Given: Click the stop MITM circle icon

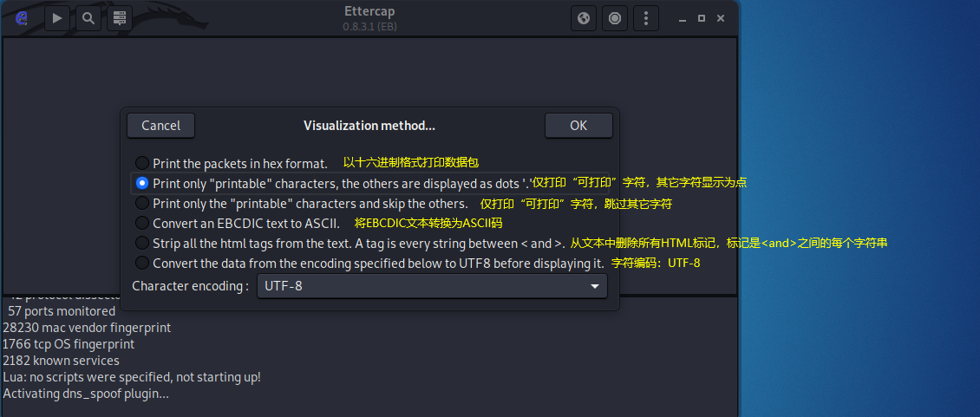Looking at the screenshot, I should pyautogui.click(x=614, y=18).
